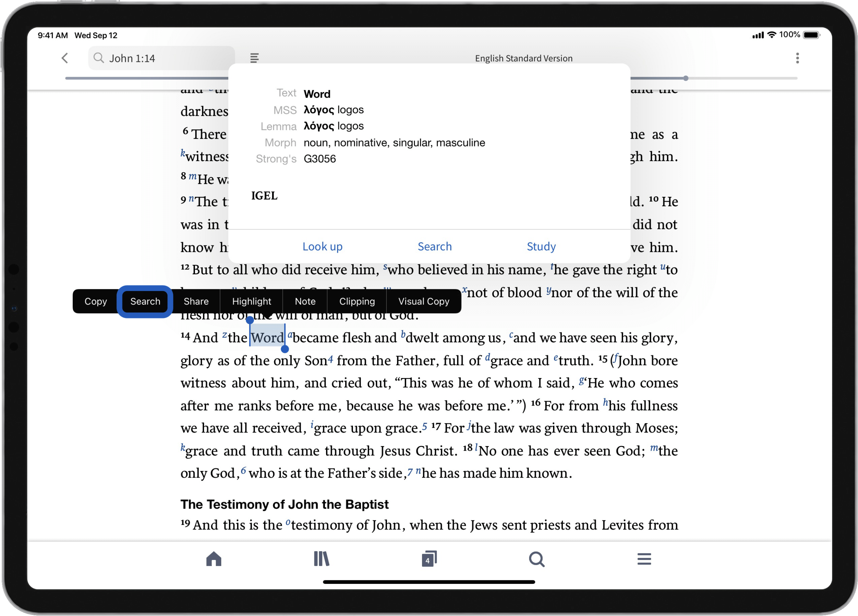Choose Search in the selection menu
Image resolution: width=858 pixels, height=616 pixels.
coord(145,302)
